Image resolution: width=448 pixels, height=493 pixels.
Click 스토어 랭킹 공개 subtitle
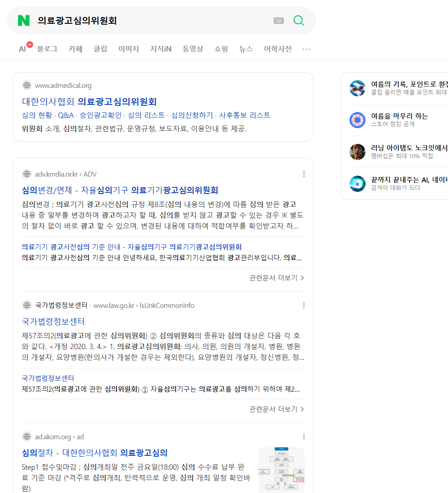pyautogui.click(x=392, y=124)
